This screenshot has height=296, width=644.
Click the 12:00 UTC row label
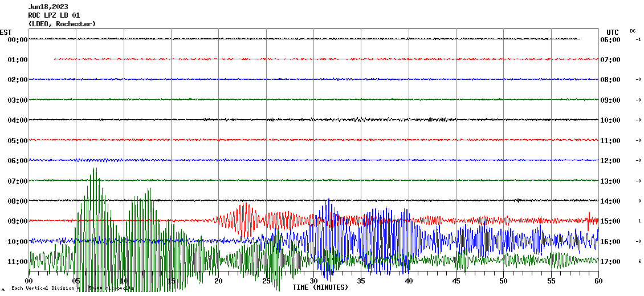610,161
